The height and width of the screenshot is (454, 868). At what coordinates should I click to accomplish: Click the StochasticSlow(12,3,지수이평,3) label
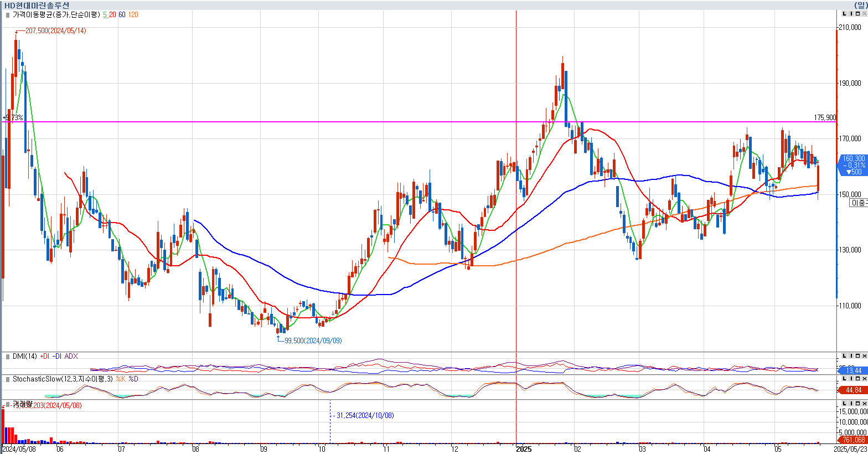pos(63,379)
